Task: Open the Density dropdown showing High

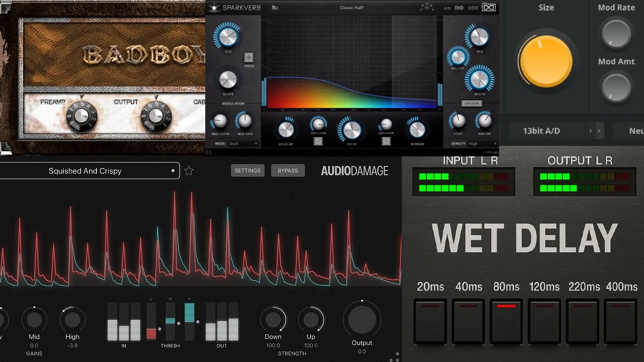Action: pyautogui.click(x=481, y=144)
